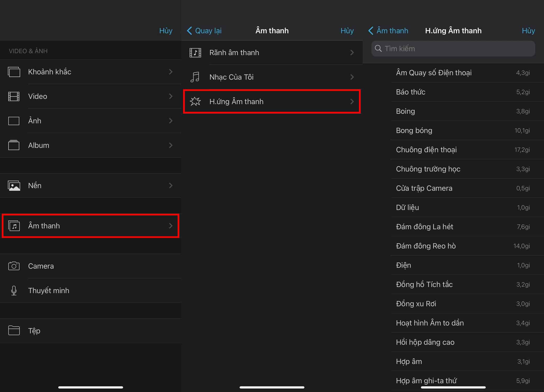Click the Tìm kiếm search field
This screenshot has height=392, width=544.
(453, 49)
